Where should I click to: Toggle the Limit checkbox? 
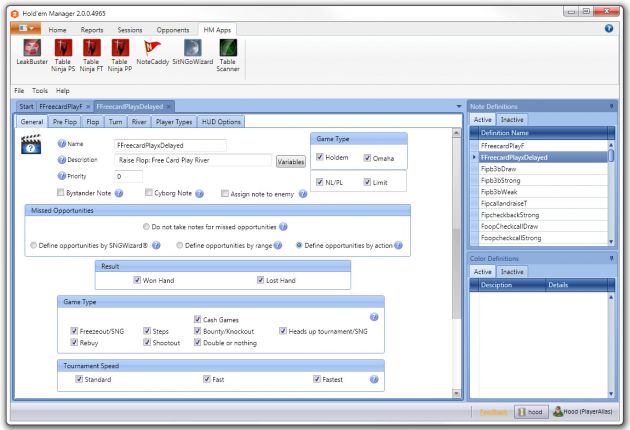367,182
